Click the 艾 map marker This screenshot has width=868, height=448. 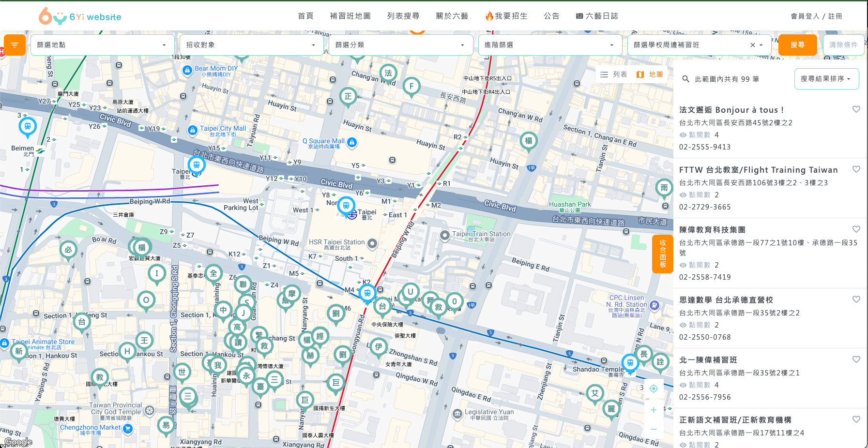pos(595,394)
